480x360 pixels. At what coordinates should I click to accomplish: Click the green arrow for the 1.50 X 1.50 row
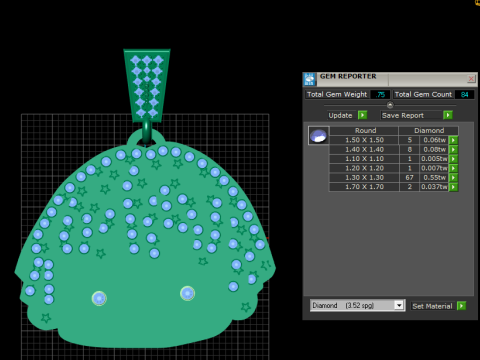453,140
